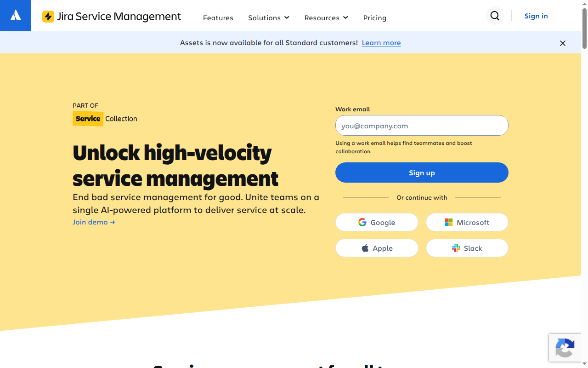The height and width of the screenshot is (368, 588).
Task: Click the Work email input field
Action: (422, 126)
